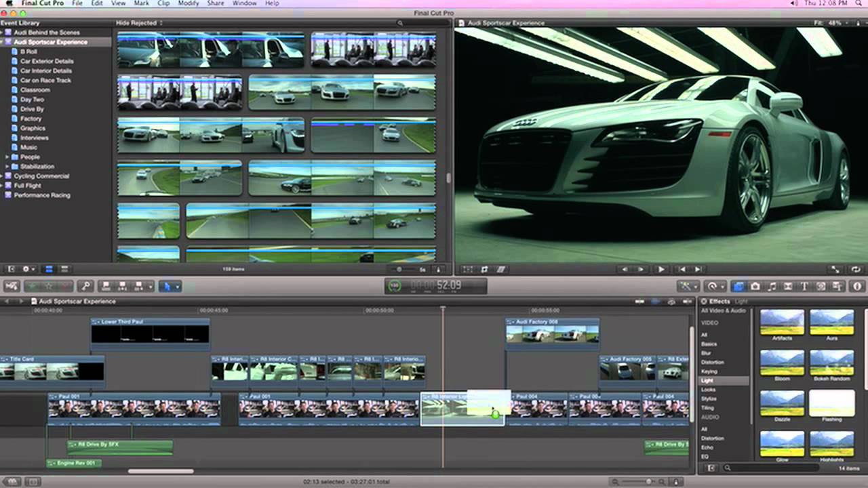
Task: Open the Event Browser gear action menu
Action: 29,269
